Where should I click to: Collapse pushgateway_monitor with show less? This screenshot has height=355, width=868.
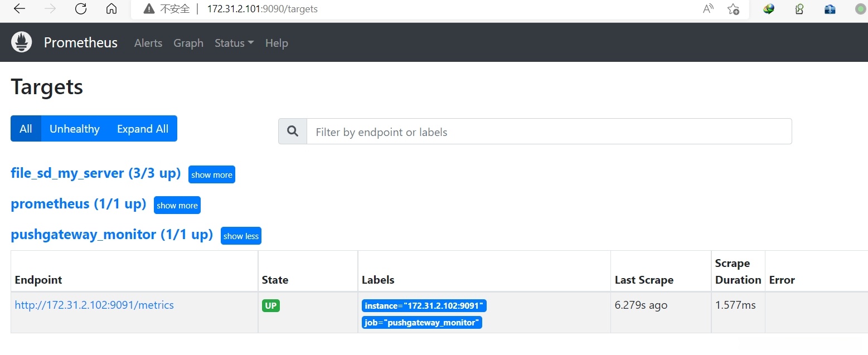pyautogui.click(x=241, y=236)
